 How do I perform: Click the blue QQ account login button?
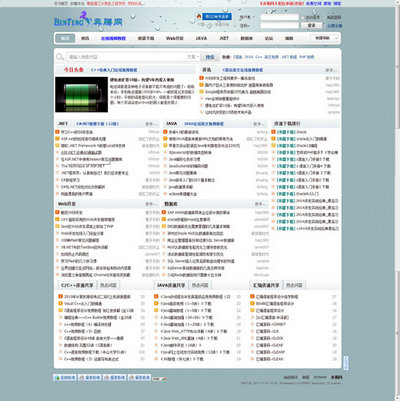217,16
